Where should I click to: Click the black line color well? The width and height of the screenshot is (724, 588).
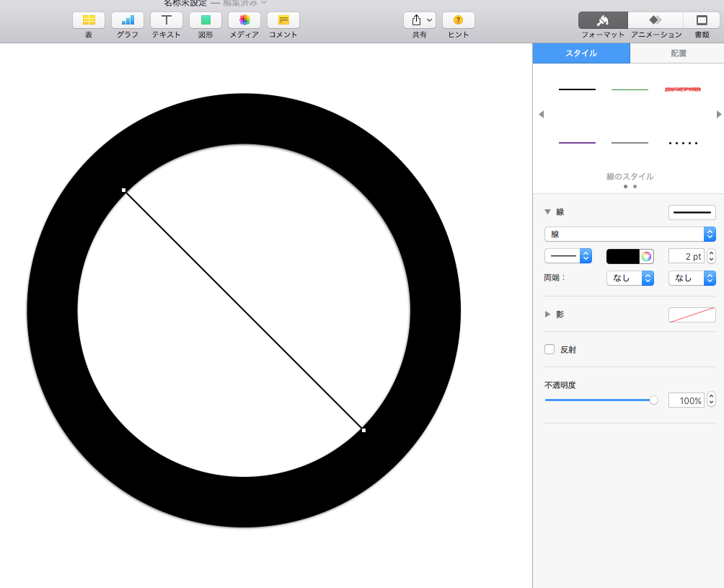pos(622,256)
